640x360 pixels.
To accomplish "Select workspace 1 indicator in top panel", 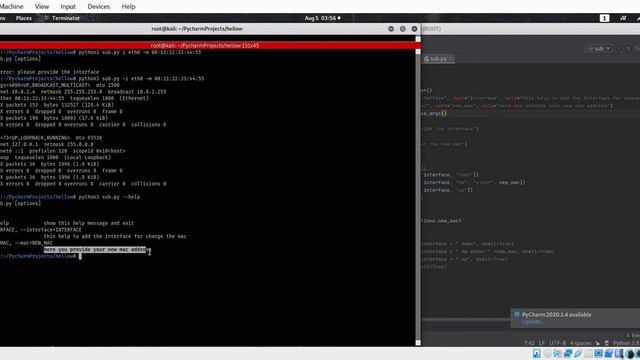I will click(604, 18).
